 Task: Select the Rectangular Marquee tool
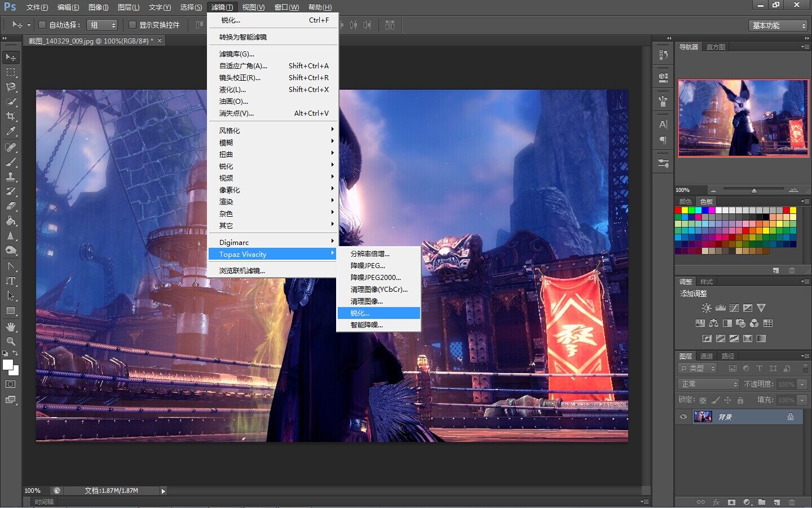(x=11, y=72)
